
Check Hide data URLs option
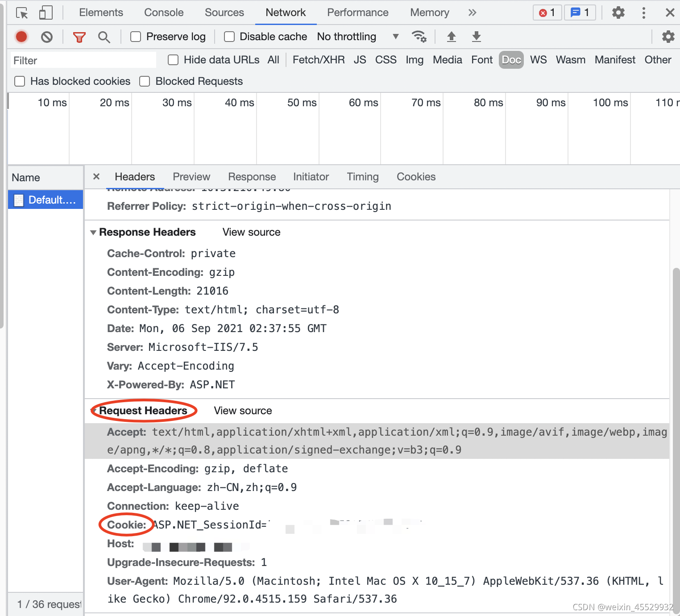(173, 60)
